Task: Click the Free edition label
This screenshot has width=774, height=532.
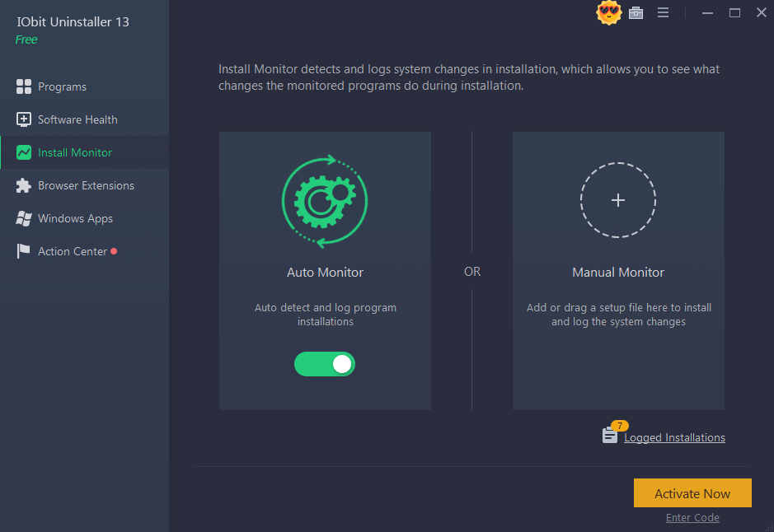Action: click(26, 40)
